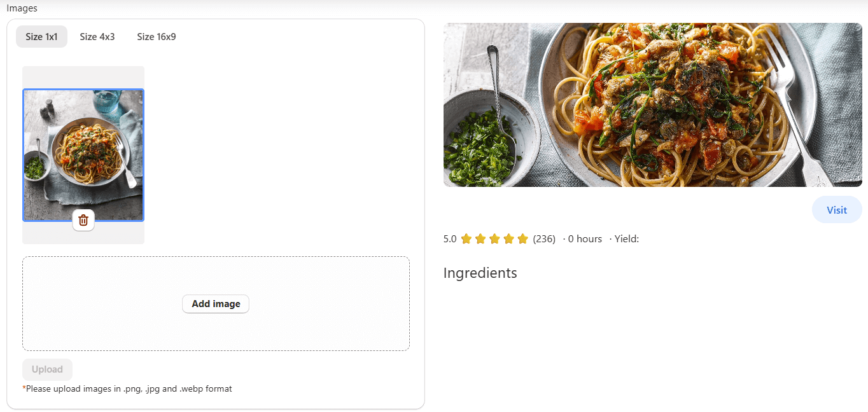The height and width of the screenshot is (412, 868).
Task: Select the trash icon on the thumbnail
Action: coord(83,219)
